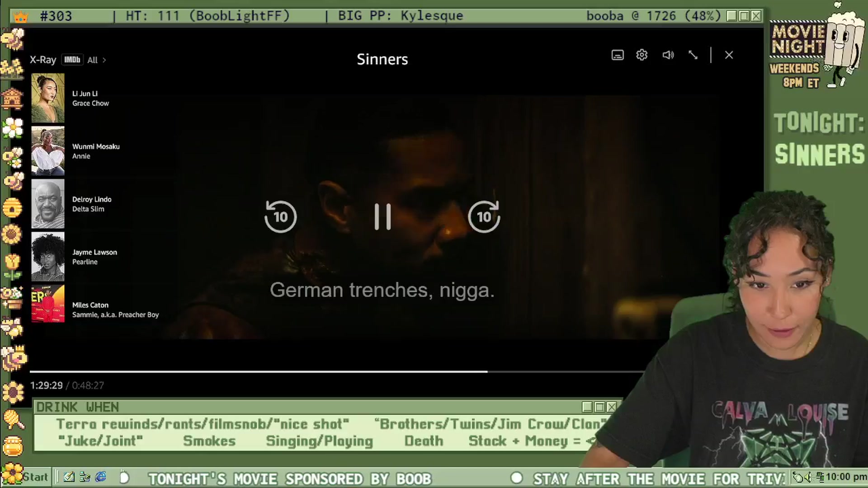Click the elapsed time '1:29:29'

47,385
